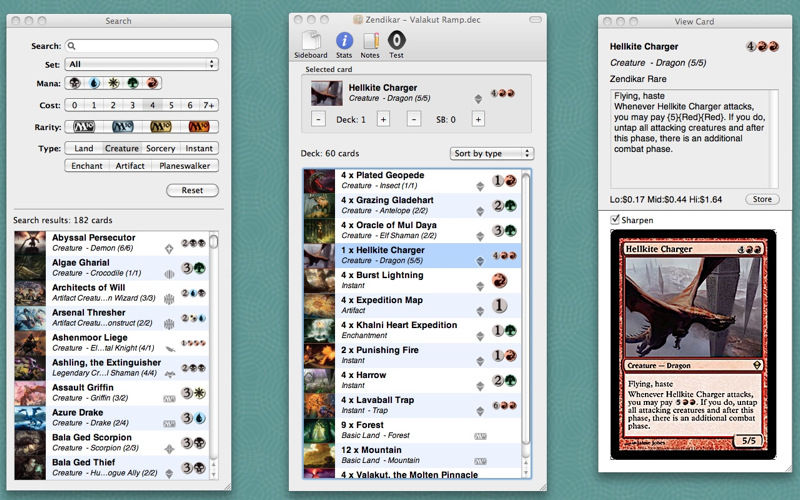The width and height of the screenshot is (800, 500).
Task: Click Architects of Will art icon
Action: coord(30,293)
